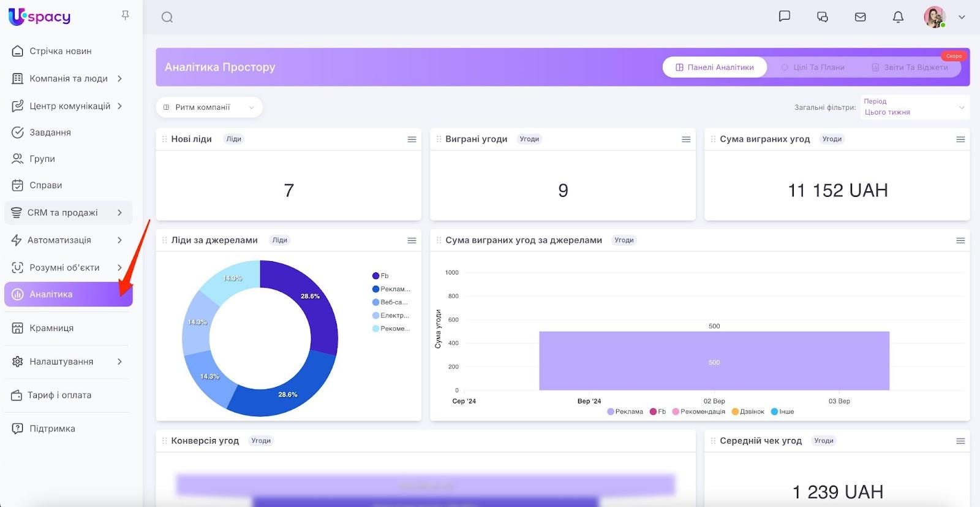Click the user profile avatar
The width and height of the screenshot is (980, 507).
pos(934,17)
